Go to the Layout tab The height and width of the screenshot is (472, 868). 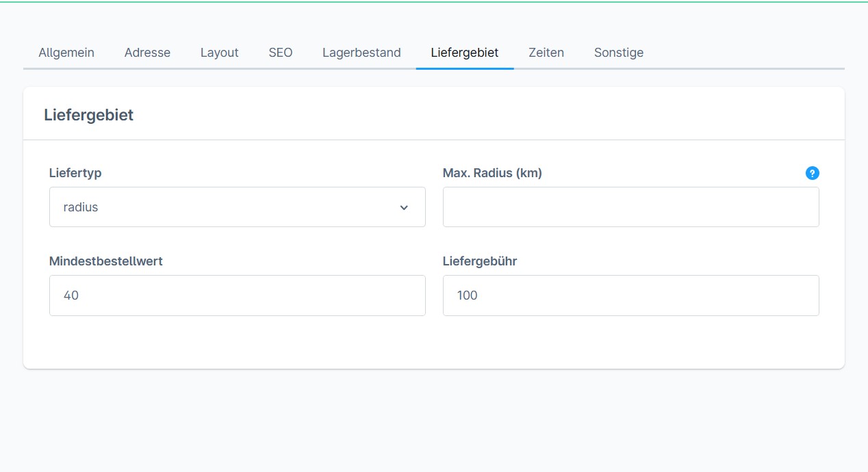[x=219, y=53]
